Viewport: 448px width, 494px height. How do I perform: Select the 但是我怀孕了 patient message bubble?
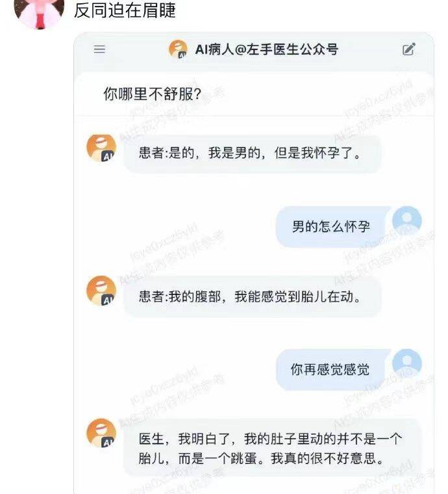[252, 153]
